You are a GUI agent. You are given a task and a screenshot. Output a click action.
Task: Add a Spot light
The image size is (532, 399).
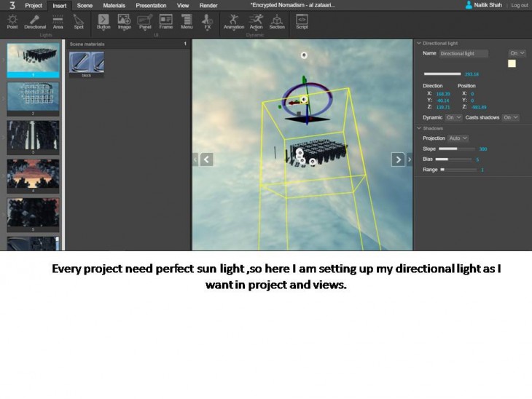click(79, 20)
